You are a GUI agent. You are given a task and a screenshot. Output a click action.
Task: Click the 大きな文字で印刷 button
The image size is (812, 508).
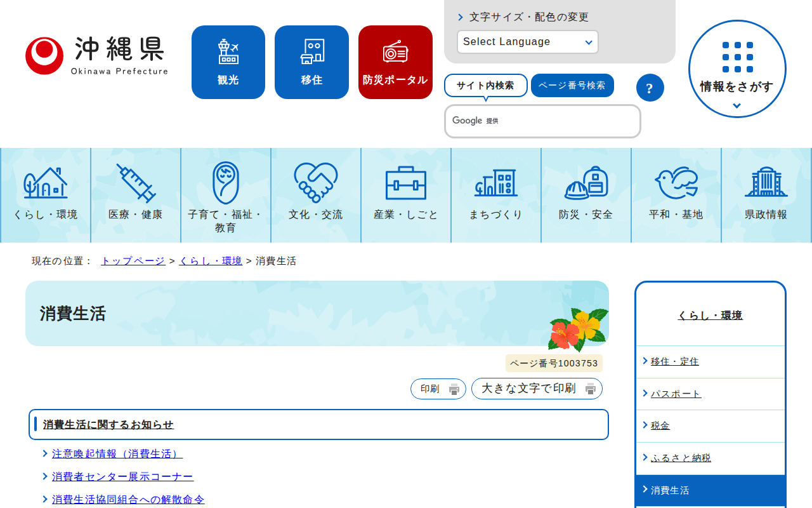(x=537, y=389)
